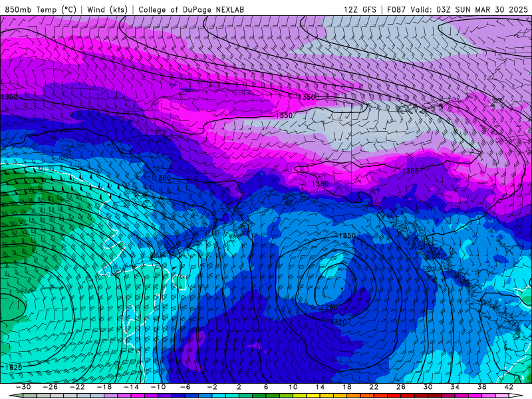Click the 42 color scale label
Viewport: 532px width, 399px height.
[x=509, y=387]
